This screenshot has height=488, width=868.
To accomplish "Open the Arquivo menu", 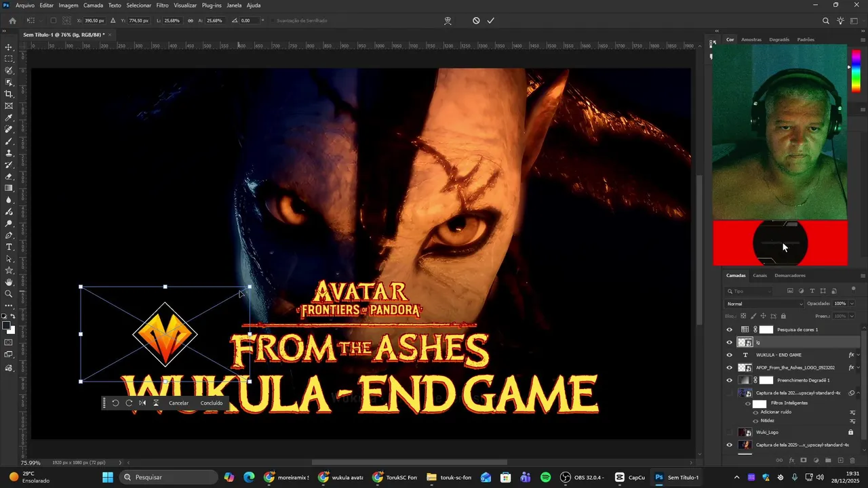I will 25,5.
